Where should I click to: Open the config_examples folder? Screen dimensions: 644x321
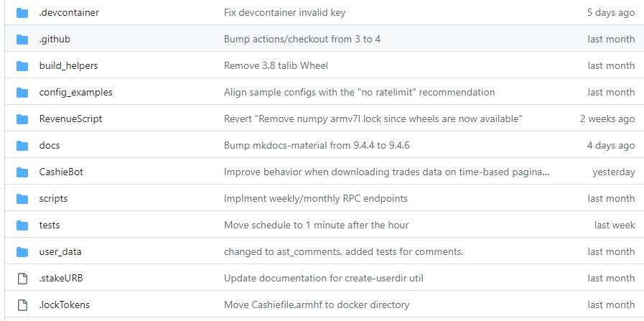pos(75,92)
